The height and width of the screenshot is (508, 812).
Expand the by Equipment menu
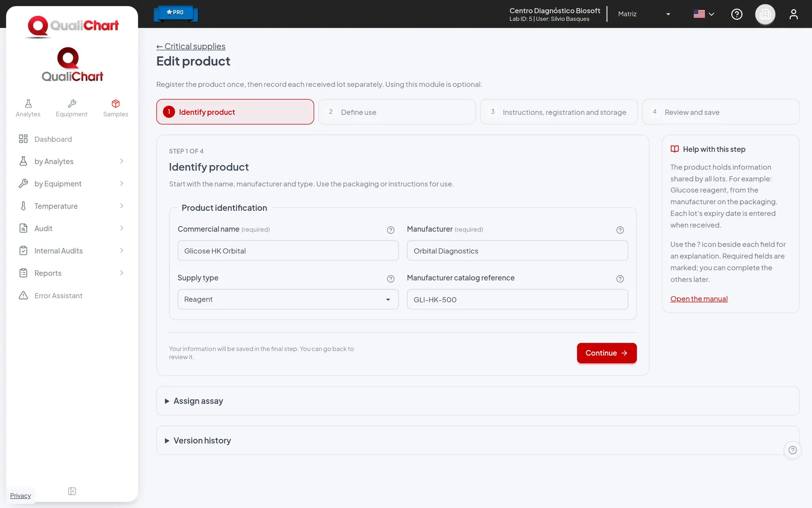tap(72, 184)
